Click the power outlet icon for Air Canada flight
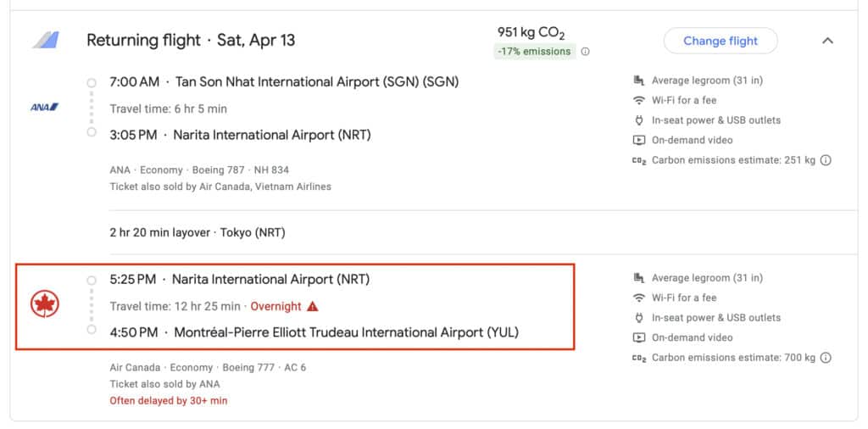The image size is (868, 429). tap(639, 318)
